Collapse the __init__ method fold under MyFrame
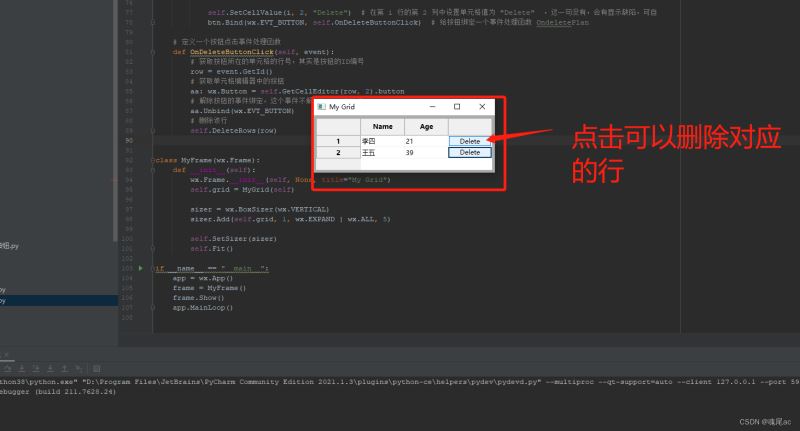800x431 pixels. click(x=153, y=170)
